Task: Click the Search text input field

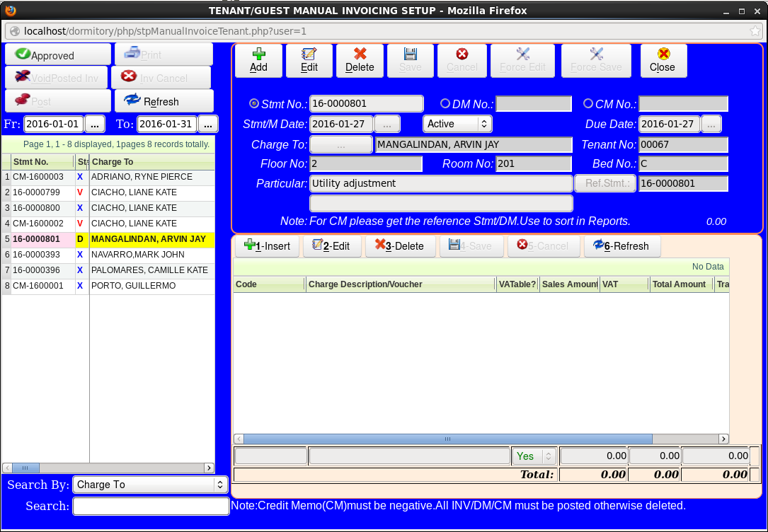Action: pos(151,507)
